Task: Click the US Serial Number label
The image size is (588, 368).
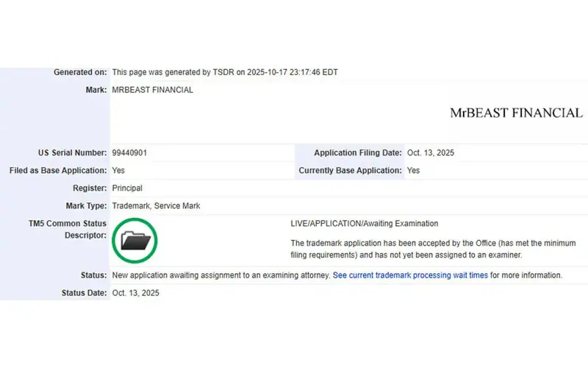Action: point(72,153)
